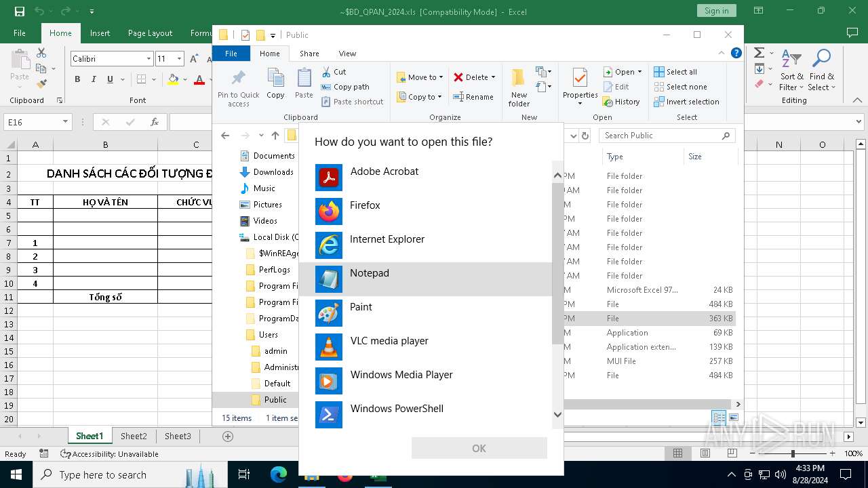Click Invert selection in Explorer ribbon
868x488 pixels.
click(686, 102)
